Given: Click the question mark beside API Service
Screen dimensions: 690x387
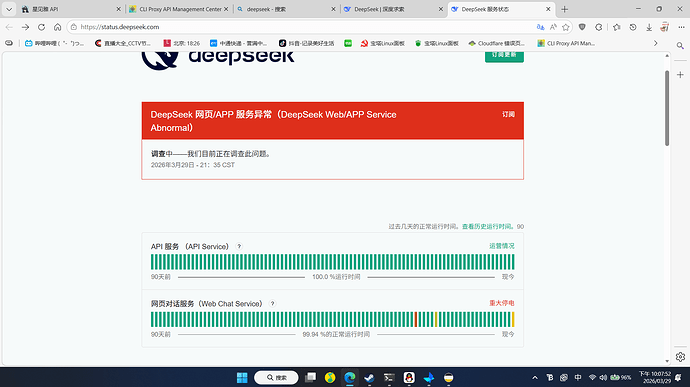Looking at the screenshot, I should click(239, 247).
